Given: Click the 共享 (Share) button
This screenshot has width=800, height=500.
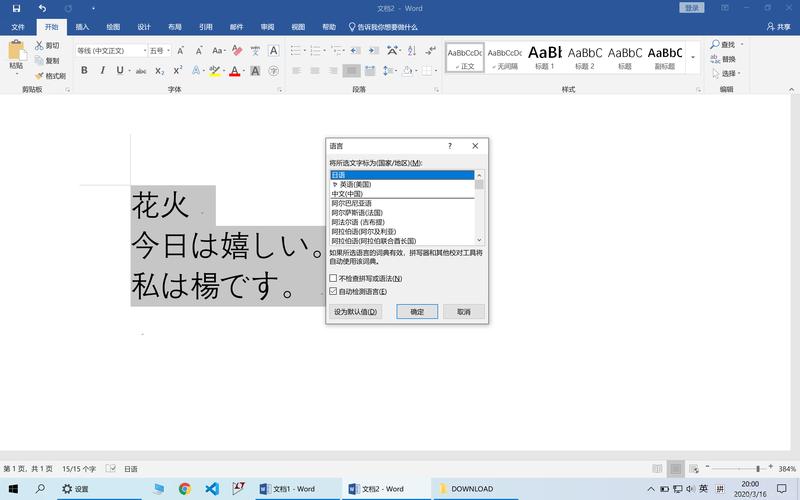Looking at the screenshot, I should coord(779,27).
